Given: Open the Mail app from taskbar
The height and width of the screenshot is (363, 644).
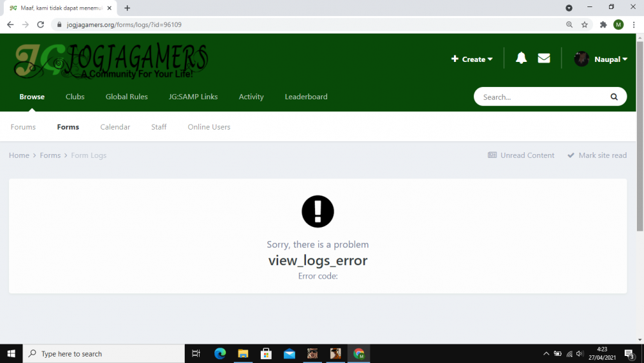Looking at the screenshot, I should [289, 353].
